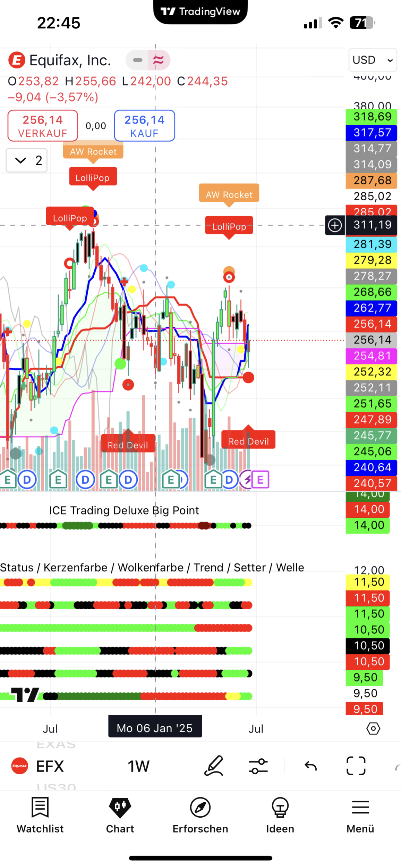401x868 pixels.
Task: Tap the purple lightning event marker
Action: pyautogui.click(x=247, y=480)
